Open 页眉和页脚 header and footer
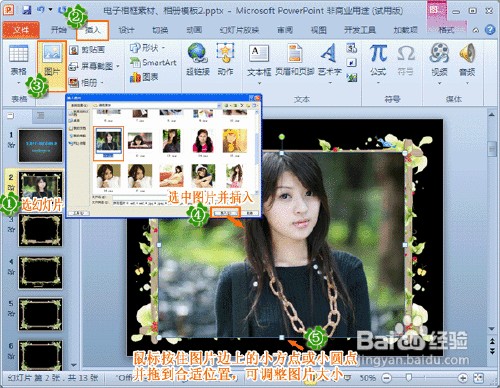The height and width of the screenshot is (388, 500). [295, 59]
